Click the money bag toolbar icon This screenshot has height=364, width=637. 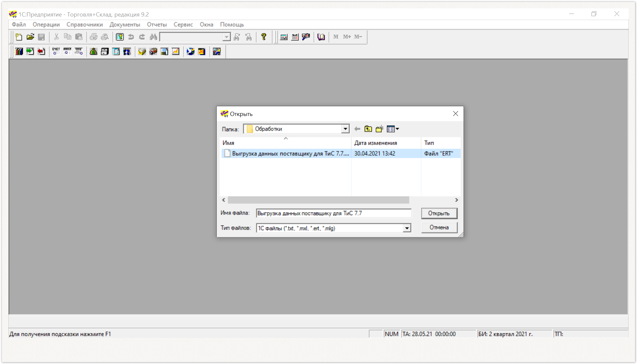point(93,51)
